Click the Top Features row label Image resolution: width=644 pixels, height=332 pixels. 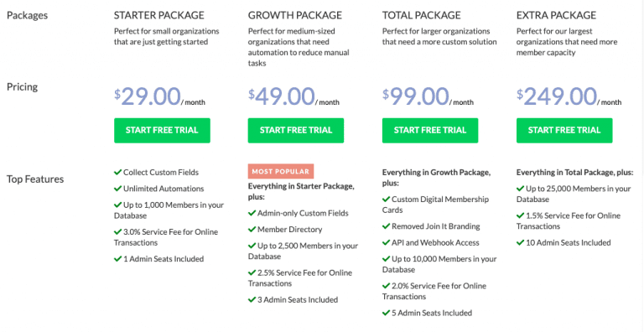(x=35, y=179)
